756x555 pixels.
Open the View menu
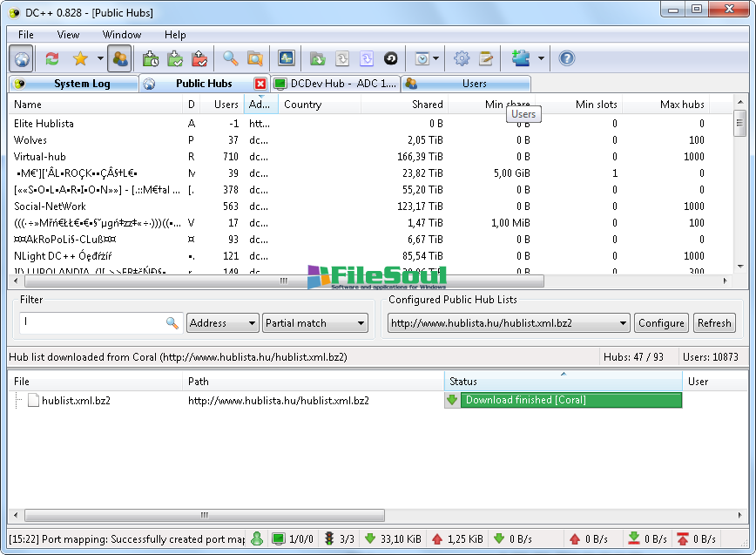68,35
